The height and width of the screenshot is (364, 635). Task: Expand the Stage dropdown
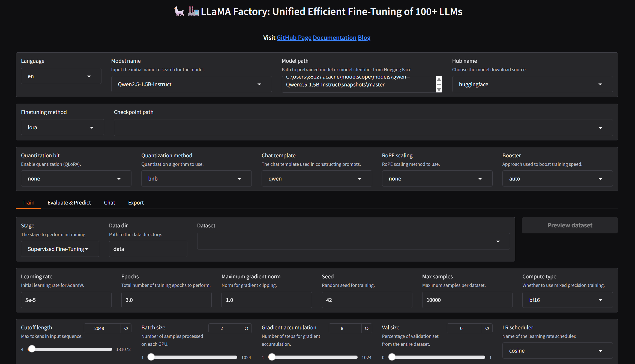click(x=60, y=249)
